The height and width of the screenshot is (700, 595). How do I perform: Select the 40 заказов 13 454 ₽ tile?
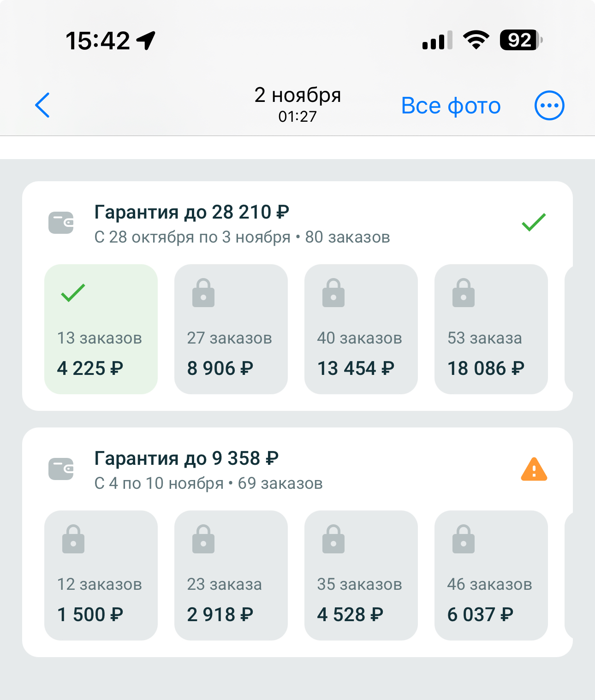coord(361,329)
